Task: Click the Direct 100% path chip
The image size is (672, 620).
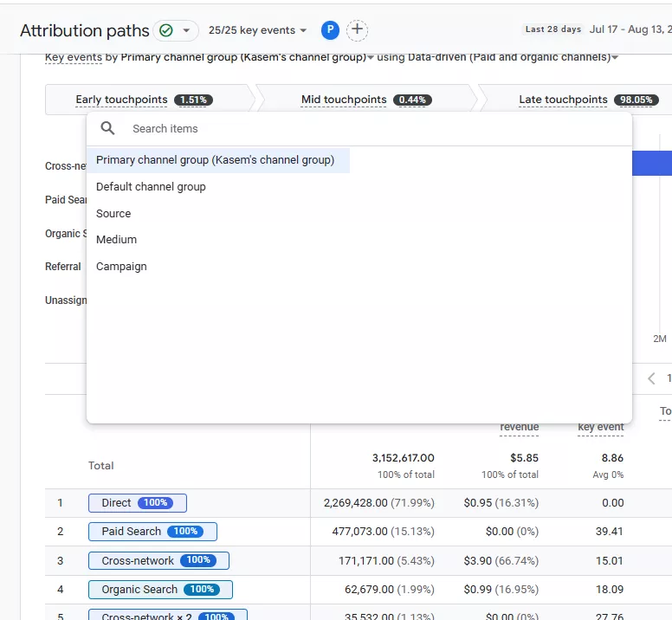Action: point(137,503)
